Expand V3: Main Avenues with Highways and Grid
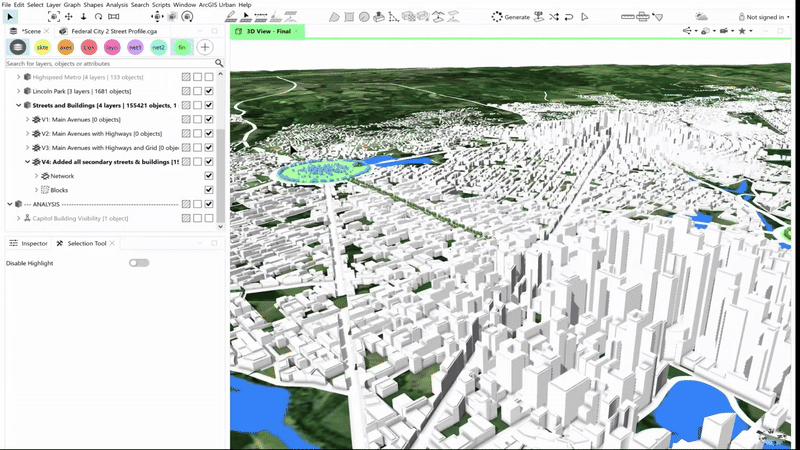The image size is (800, 450). tap(28, 147)
